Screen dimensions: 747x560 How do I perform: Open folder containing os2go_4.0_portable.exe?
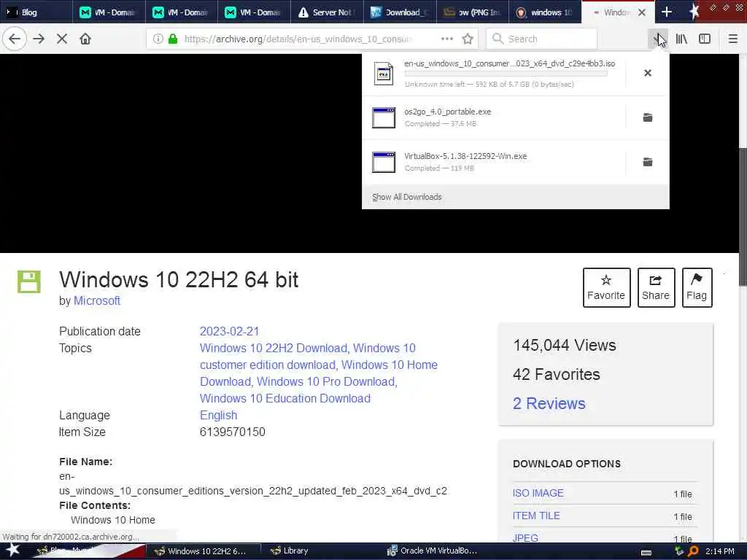click(648, 117)
